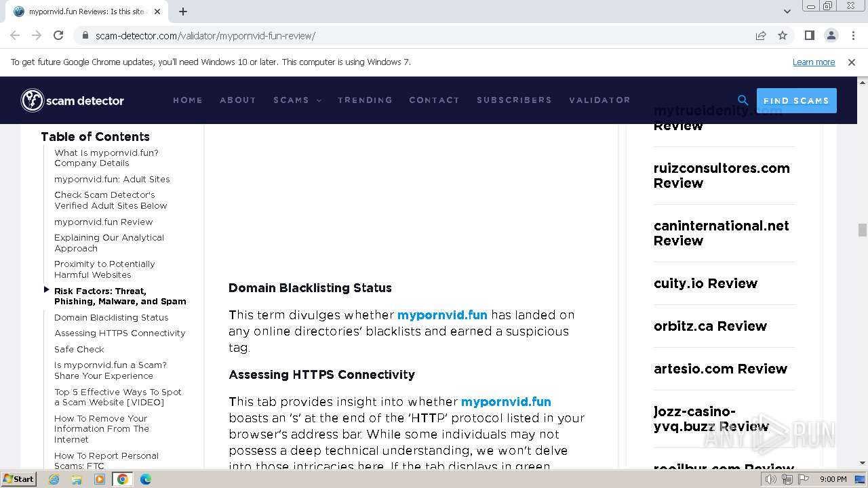868x488 pixels.
Task: Open orbitz.ca Review
Action: pos(710,326)
